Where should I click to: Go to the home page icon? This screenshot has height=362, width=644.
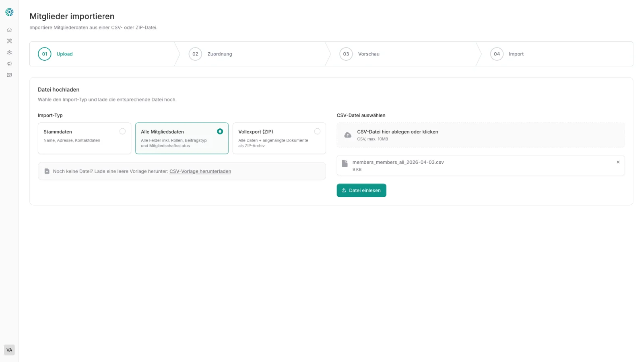(x=9, y=30)
